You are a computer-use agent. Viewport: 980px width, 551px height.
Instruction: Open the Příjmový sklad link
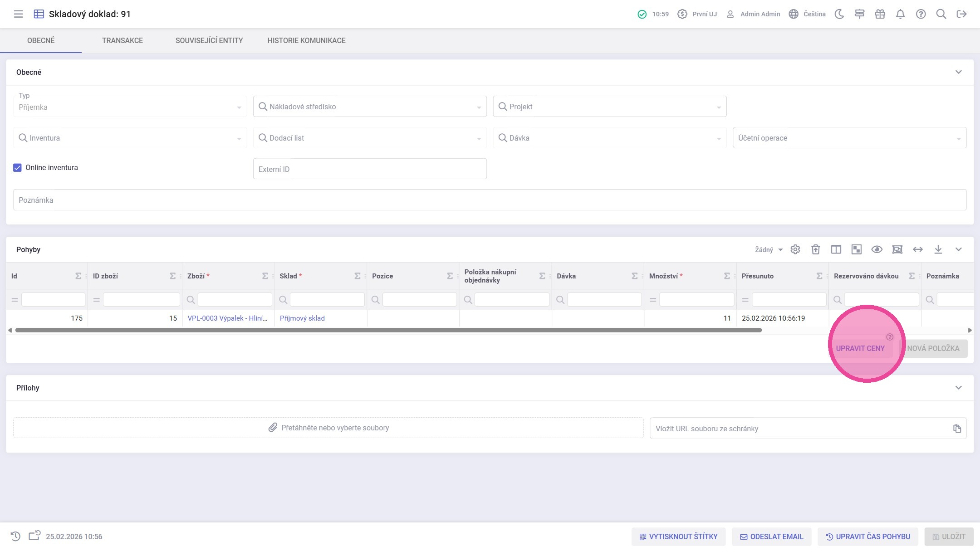click(302, 318)
